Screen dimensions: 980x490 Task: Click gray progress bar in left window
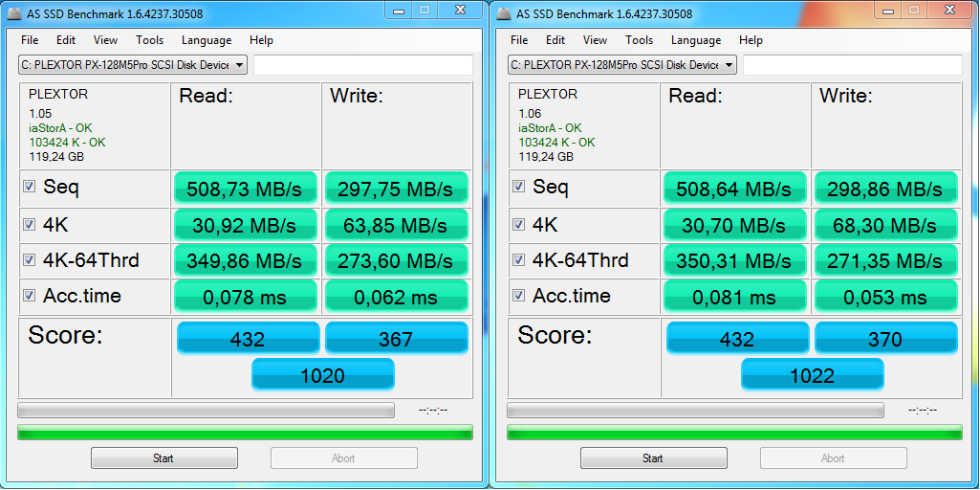[x=207, y=411]
